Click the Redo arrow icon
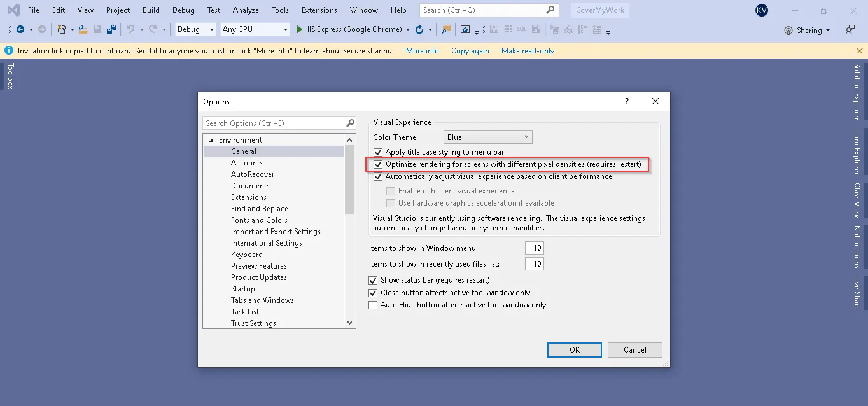 coord(153,29)
